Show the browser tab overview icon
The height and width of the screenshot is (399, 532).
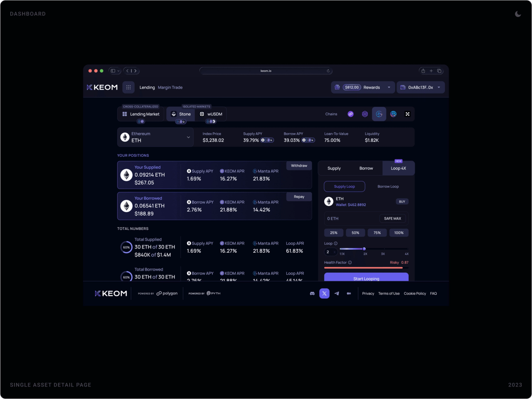[x=439, y=71]
